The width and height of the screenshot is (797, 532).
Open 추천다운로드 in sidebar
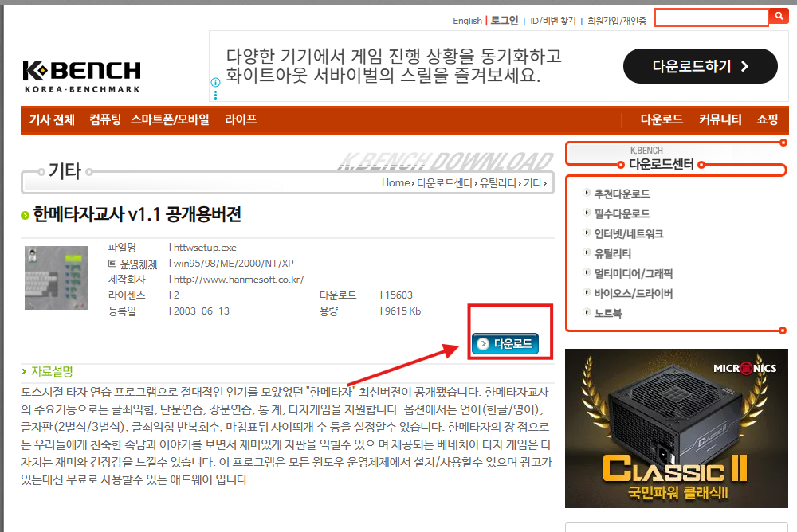tap(622, 194)
